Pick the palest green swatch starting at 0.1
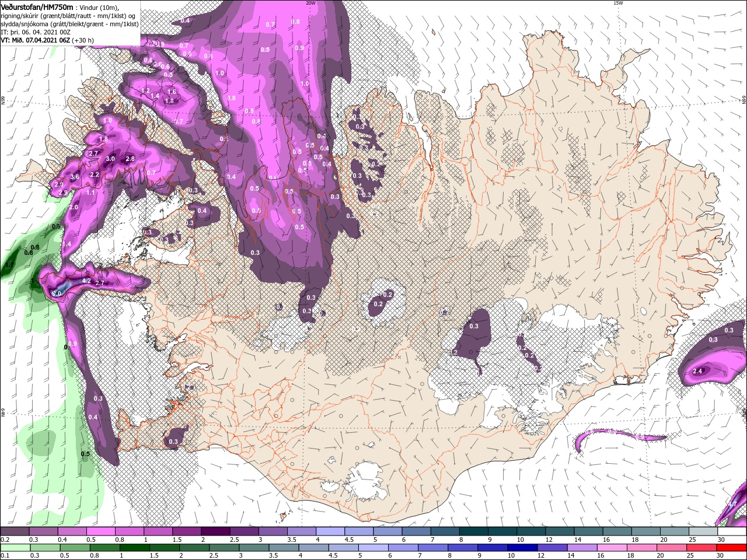Image resolution: width=747 pixels, height=560 pixels. click(15, 548)
